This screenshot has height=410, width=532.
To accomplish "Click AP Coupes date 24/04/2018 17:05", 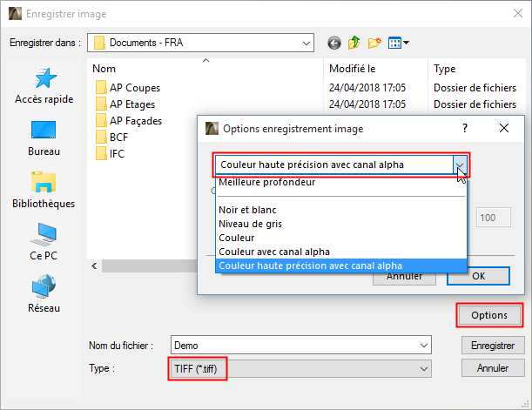I will (367, 88).
